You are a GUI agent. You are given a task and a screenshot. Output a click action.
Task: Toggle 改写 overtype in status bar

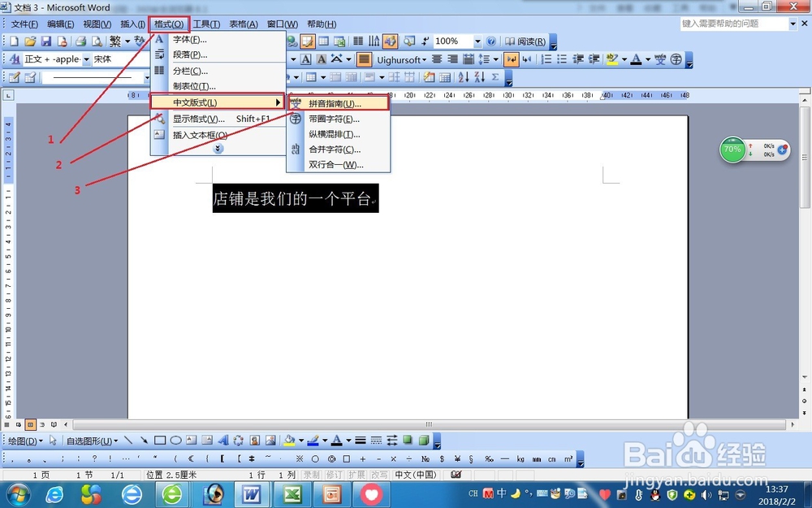tap(379, 475)
